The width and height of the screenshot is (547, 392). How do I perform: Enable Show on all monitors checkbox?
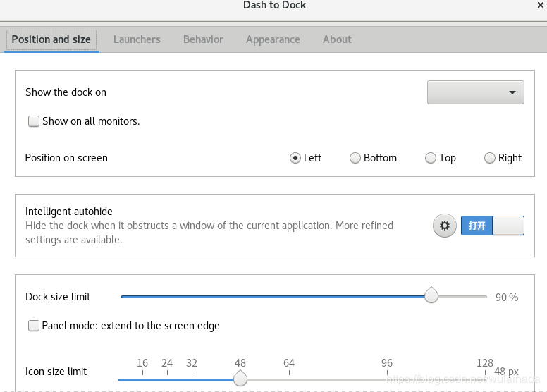pos(34,121)
